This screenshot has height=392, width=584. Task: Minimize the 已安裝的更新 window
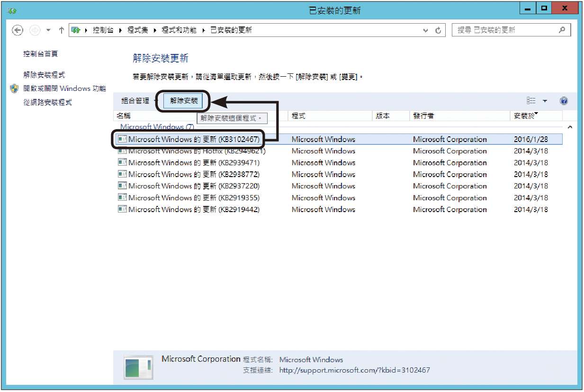click(528, 9)
